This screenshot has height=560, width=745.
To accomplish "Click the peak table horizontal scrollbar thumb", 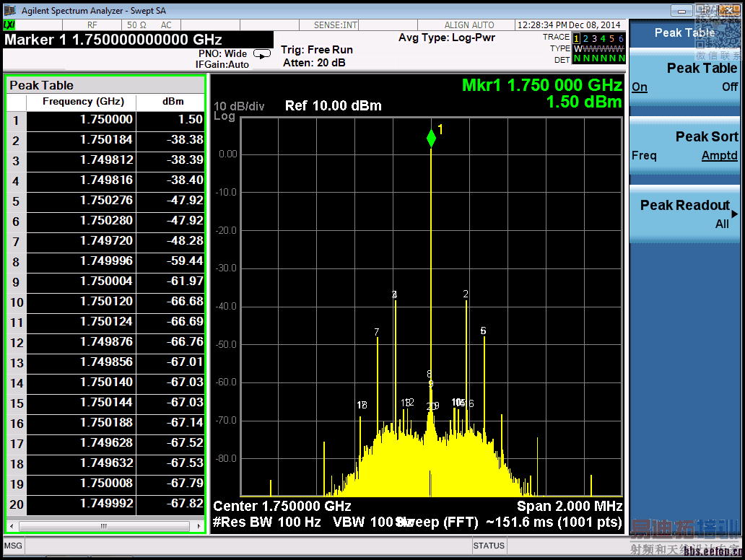I will pos(103,526).
